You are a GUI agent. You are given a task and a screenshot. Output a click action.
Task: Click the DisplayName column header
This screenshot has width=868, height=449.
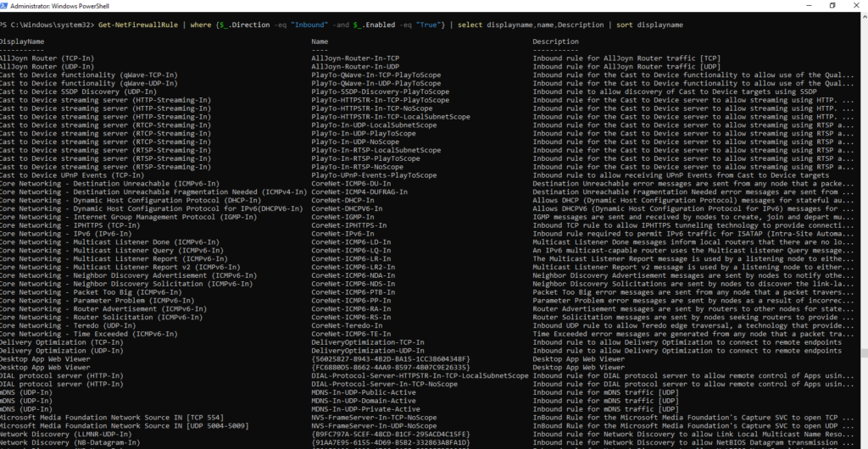22,42
